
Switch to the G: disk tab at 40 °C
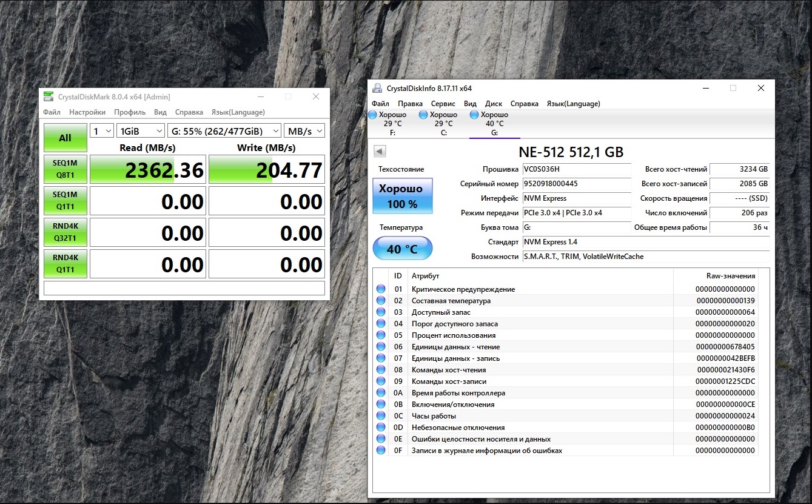click(x=494, y=124)
